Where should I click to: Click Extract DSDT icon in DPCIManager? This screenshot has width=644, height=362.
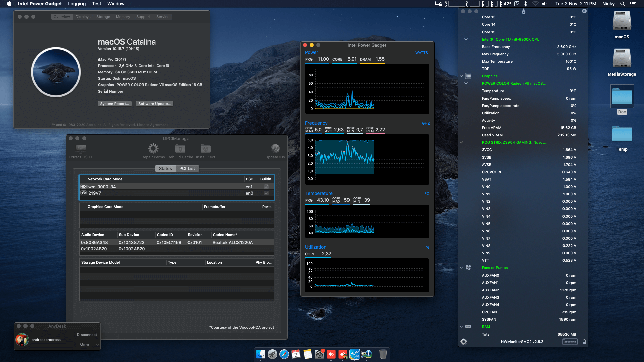tap(80, 148)
